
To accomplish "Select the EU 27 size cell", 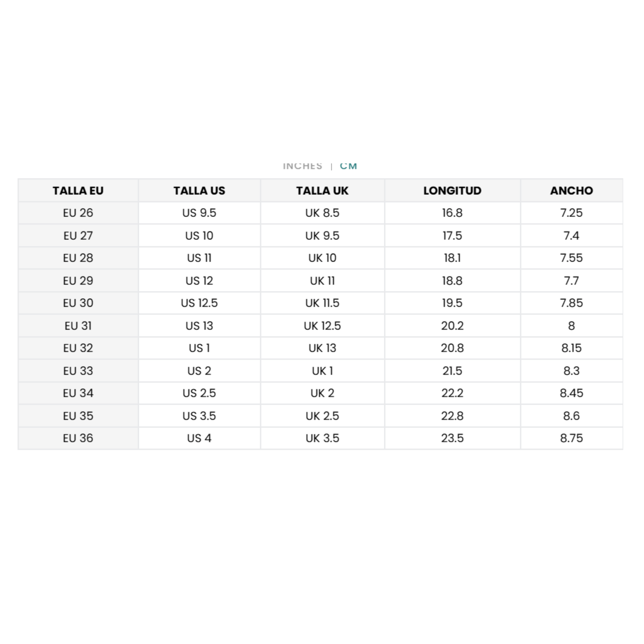I will 78,236.
